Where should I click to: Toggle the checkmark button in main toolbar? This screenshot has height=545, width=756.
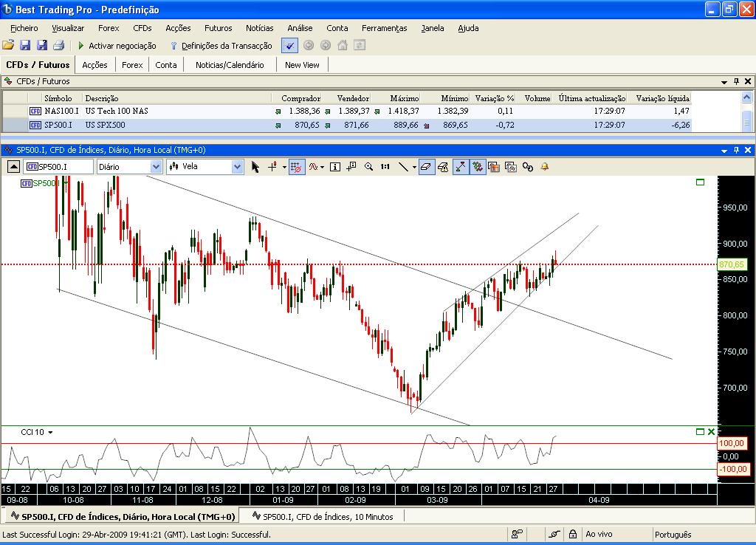[289, 45]
